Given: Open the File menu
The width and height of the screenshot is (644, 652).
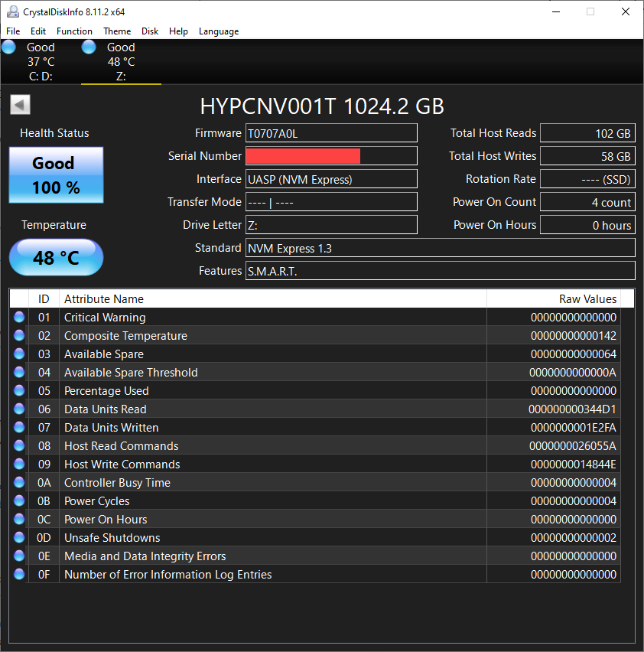Looking at the screenshot, I should point(13,31).
